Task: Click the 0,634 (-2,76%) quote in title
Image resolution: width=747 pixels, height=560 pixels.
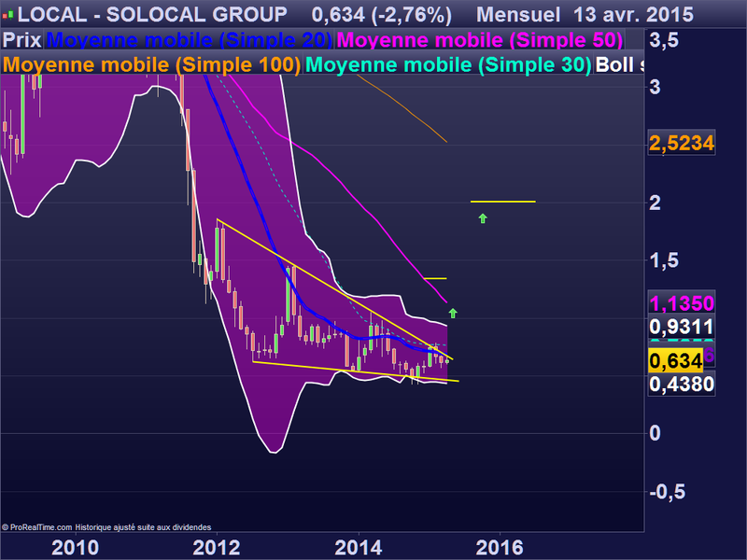Action: pos(382,15)
